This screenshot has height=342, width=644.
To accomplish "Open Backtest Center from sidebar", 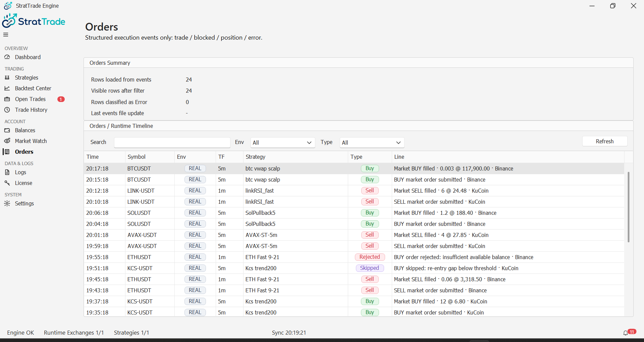I will pos(33,88).
